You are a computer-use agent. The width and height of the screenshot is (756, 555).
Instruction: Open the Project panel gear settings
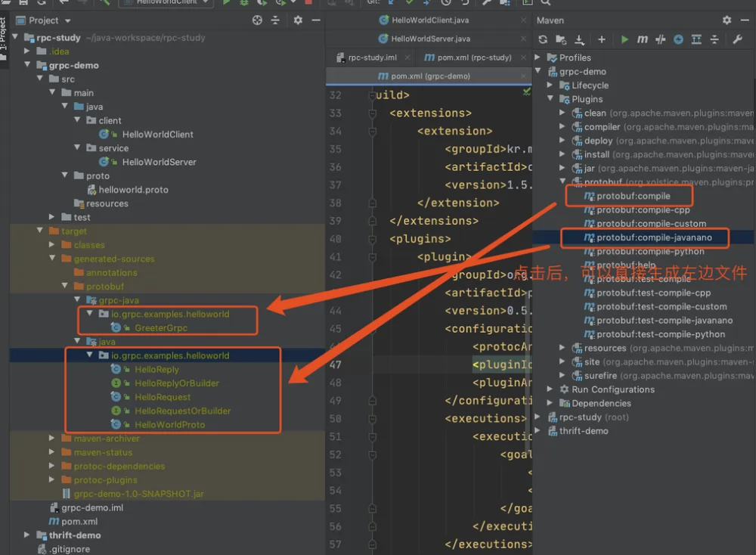point(298,20)
